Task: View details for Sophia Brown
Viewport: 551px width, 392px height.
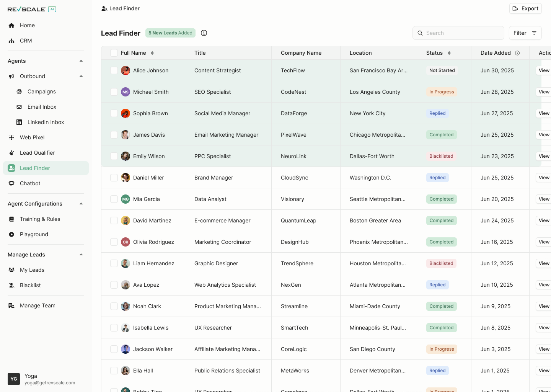Action: [x=543, y=113]
